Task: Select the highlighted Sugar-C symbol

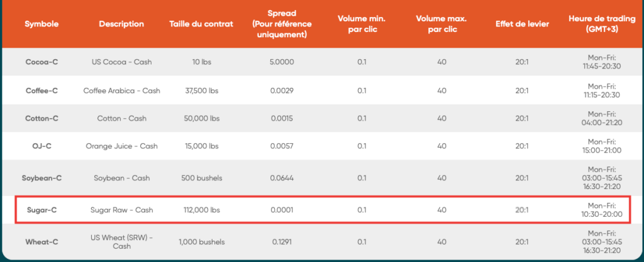Action: pos(42,210)
